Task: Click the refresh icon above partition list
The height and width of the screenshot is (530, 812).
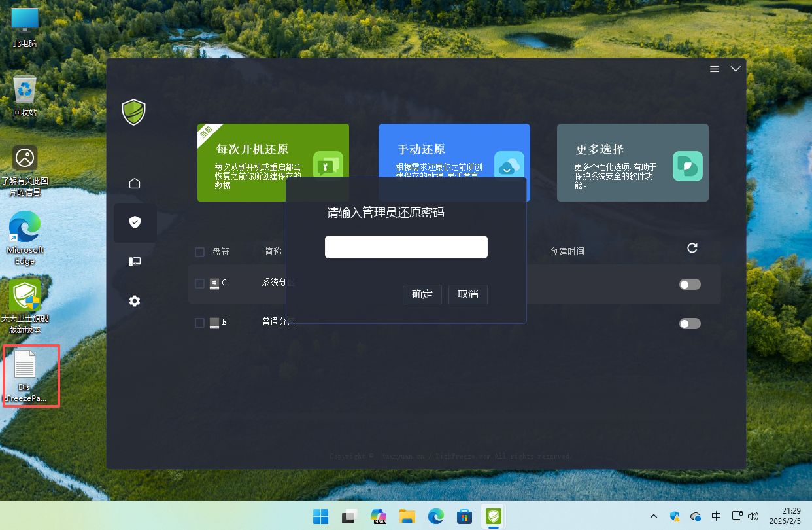Action: pos(692,248)
